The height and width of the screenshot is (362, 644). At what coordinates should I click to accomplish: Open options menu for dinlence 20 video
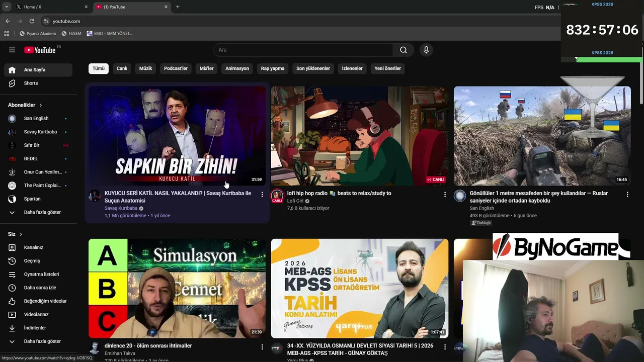(x=262, y=347)
